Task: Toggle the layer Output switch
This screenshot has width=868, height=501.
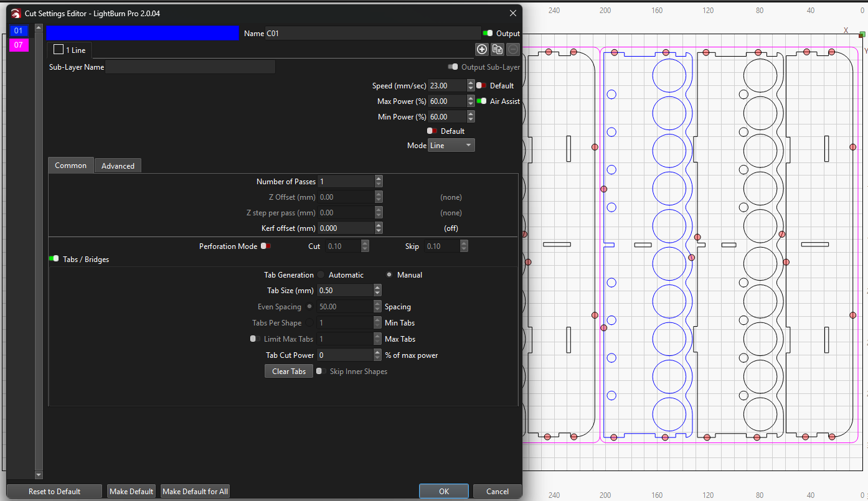Action: coord(488,34)
